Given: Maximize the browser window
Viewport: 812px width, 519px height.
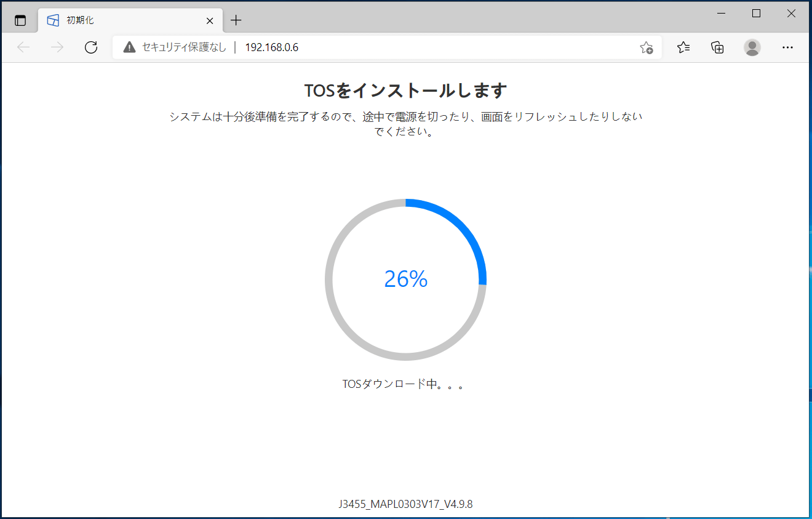Looking at the screenshot, I should [x=757, y=14].
